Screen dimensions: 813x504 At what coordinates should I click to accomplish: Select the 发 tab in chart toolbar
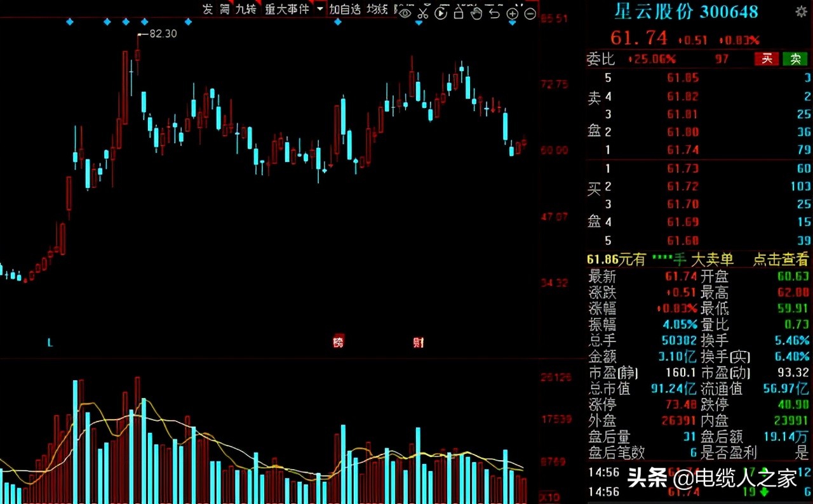coord(208,9)
